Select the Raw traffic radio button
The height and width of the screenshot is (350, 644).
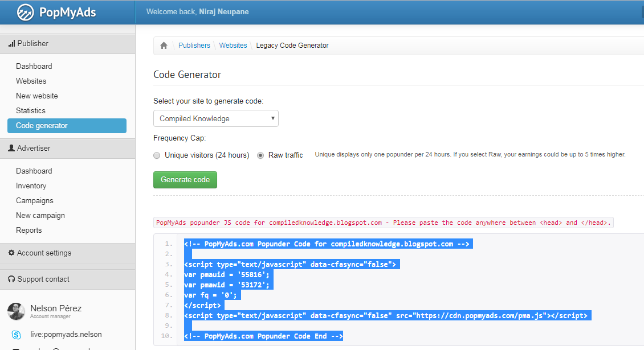[260, 155]
